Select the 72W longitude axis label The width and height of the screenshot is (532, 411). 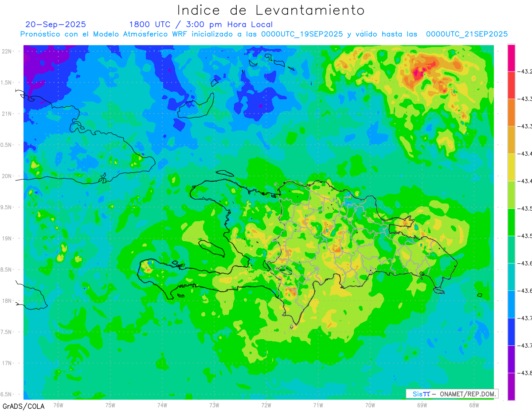(x=266, y=405)
